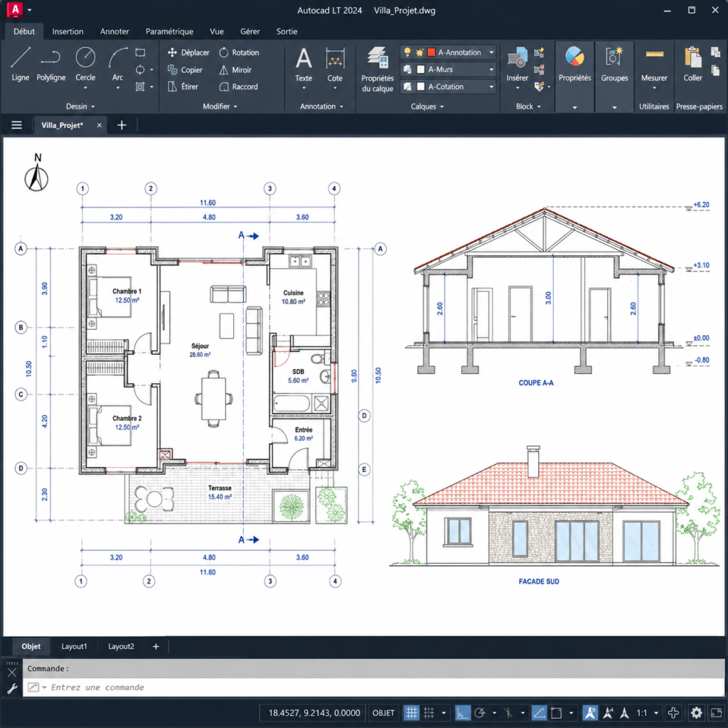Open the AutoCAD application menu logo
The image size is (728, 728).
(x=15, y=10)
